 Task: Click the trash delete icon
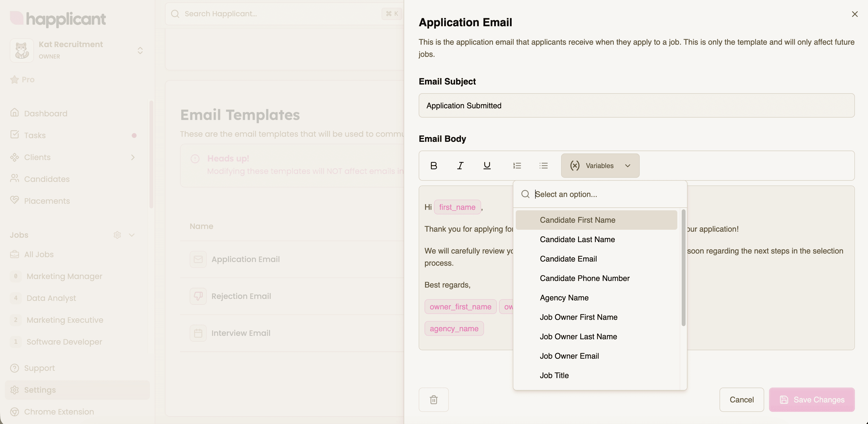(x=434, y=400)
